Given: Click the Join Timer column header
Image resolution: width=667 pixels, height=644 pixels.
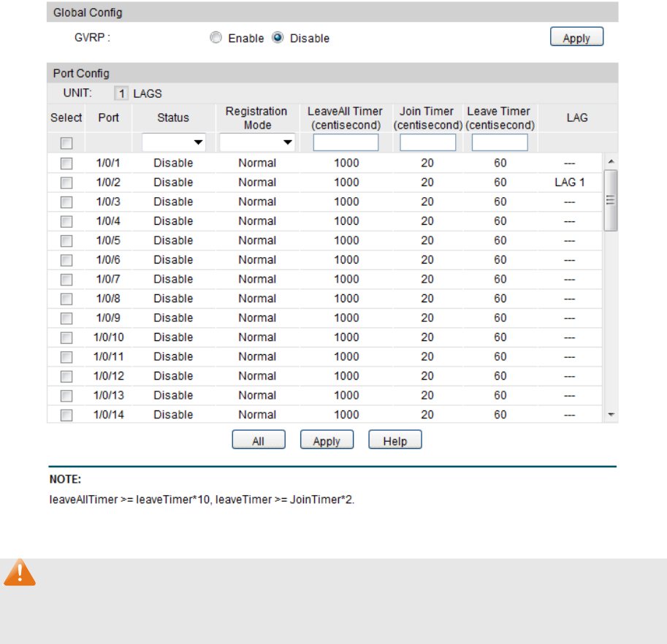Looking at the screenshot, I should [427, 118].
